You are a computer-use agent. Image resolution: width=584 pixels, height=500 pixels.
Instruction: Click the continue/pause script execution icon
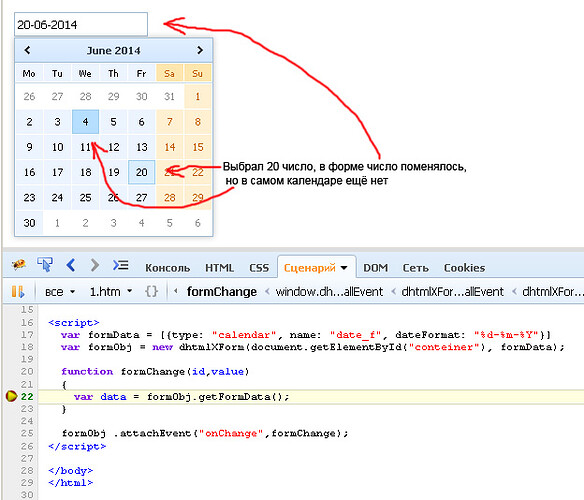[18, 292]
